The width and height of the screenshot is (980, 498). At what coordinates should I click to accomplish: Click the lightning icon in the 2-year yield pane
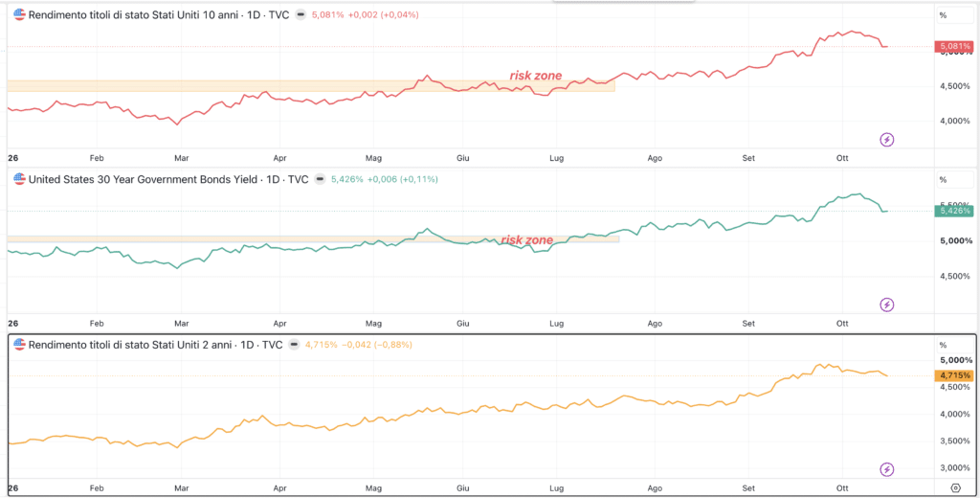pyautogui.click(x=887, y=469)
